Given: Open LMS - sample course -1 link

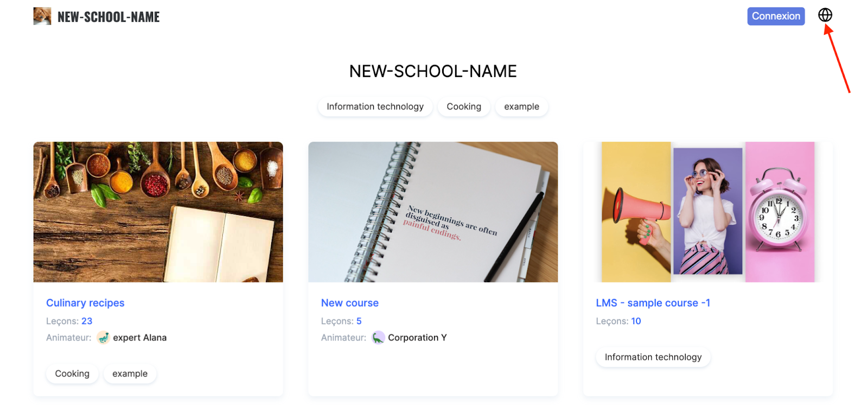Looking at the screenshot, I should pos(653,303).
